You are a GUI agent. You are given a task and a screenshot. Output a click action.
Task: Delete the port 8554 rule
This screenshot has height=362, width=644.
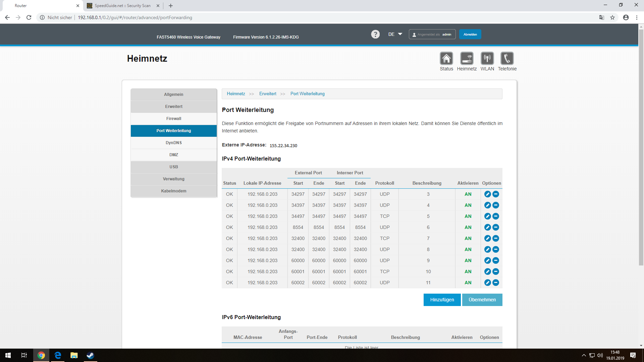click(x=496, y=227)
